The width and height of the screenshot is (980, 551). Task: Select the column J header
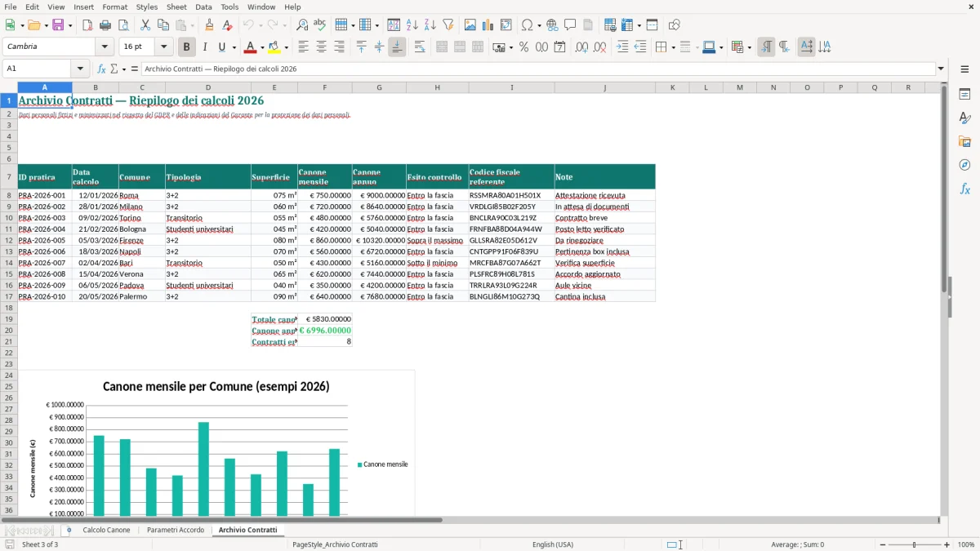click(604, 87)
